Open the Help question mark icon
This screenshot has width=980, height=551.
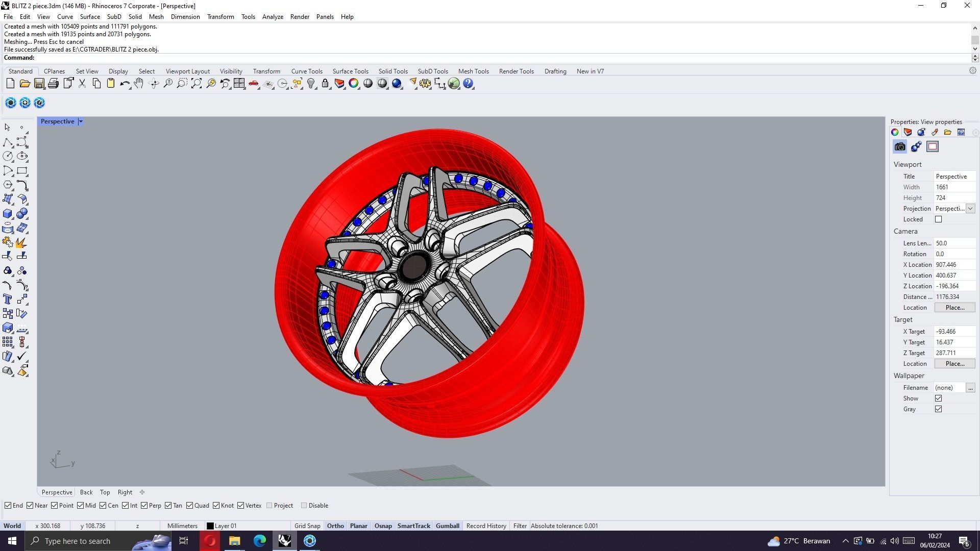click(x=468, y=84)
